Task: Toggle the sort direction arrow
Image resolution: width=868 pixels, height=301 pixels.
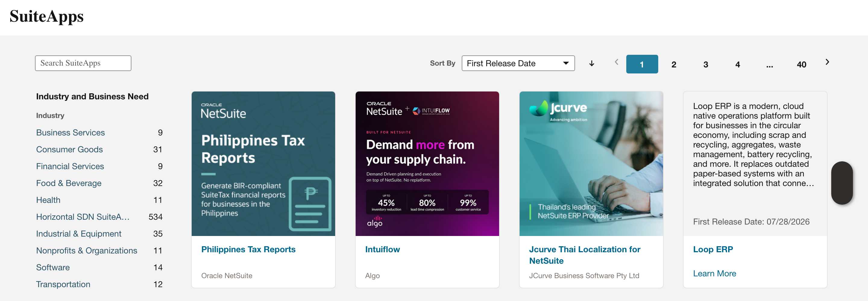Action: 592,63
